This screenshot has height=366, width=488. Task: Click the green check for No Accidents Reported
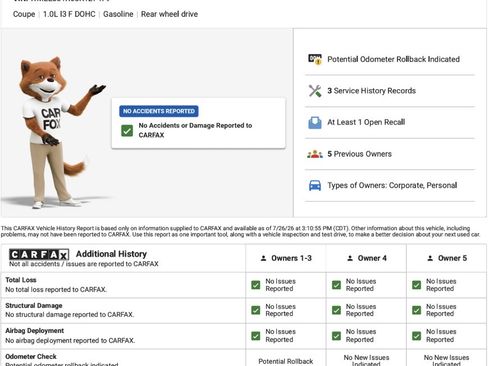[x=127, y=130]
